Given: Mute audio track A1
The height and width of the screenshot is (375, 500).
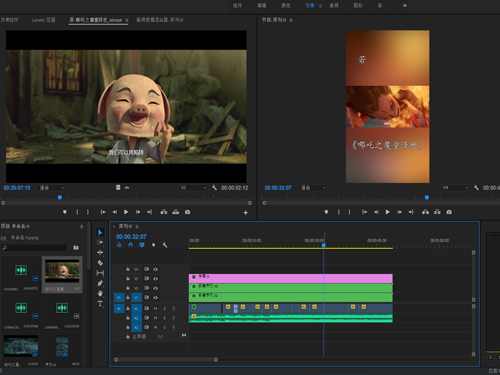Looking at the screenshot, I should coord(155,309).
